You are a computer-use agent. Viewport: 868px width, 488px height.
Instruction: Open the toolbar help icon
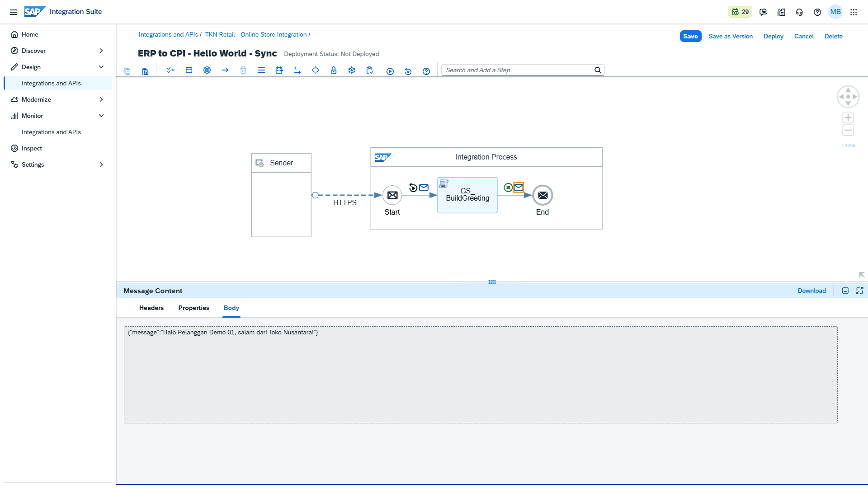click(426, 71)
